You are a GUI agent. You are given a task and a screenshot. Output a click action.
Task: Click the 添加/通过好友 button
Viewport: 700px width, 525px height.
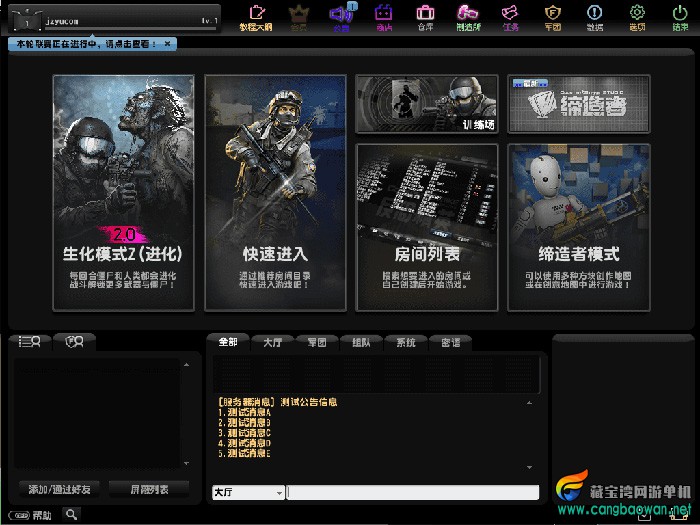point(60,489)
